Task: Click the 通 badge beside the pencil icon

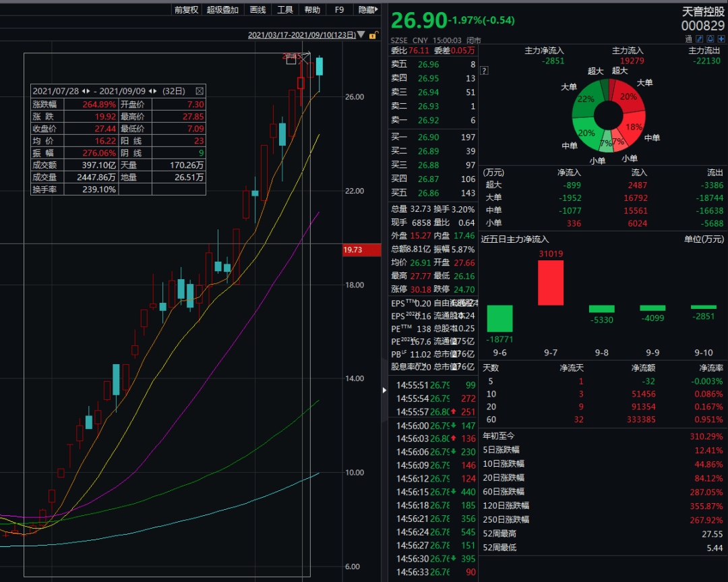Action: pos(688,39)
